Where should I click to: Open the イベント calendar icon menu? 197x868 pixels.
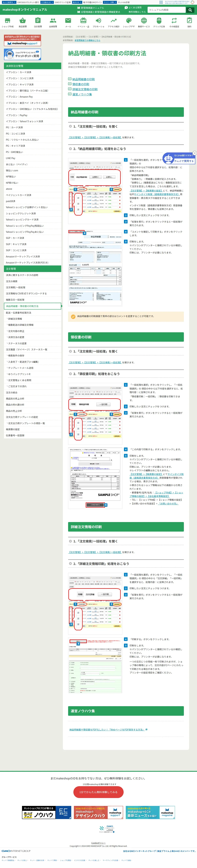(83, 23)
